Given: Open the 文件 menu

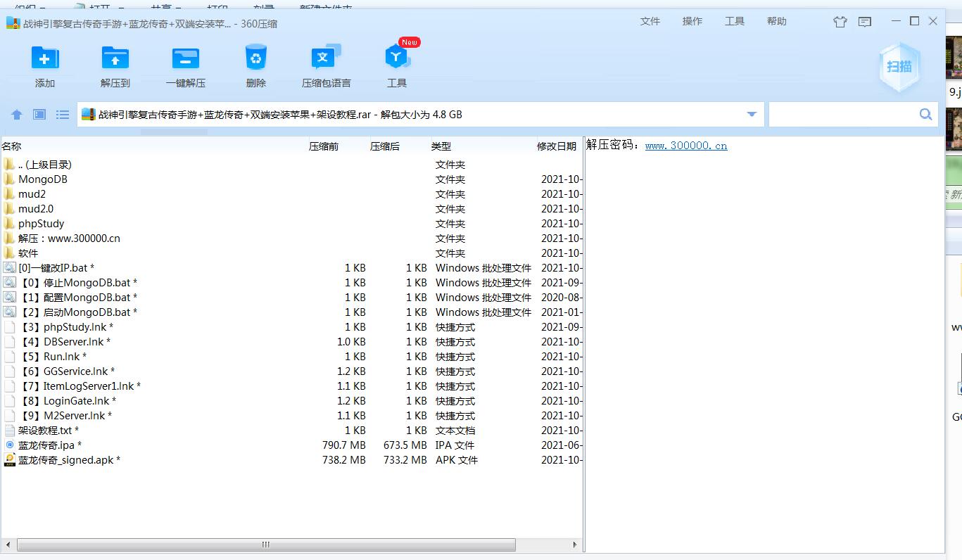Looking at the screenshot, I should click(650, 21).
